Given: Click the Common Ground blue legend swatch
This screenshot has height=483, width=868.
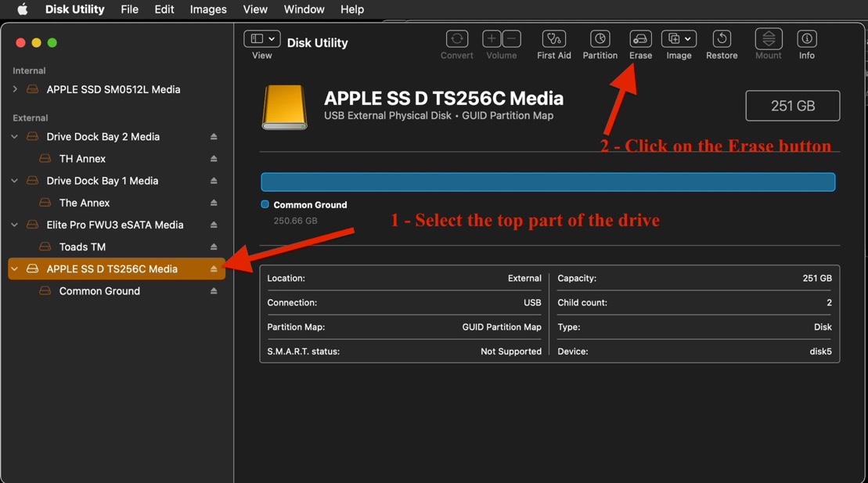Looking at the screenshot, I should 265,204.
